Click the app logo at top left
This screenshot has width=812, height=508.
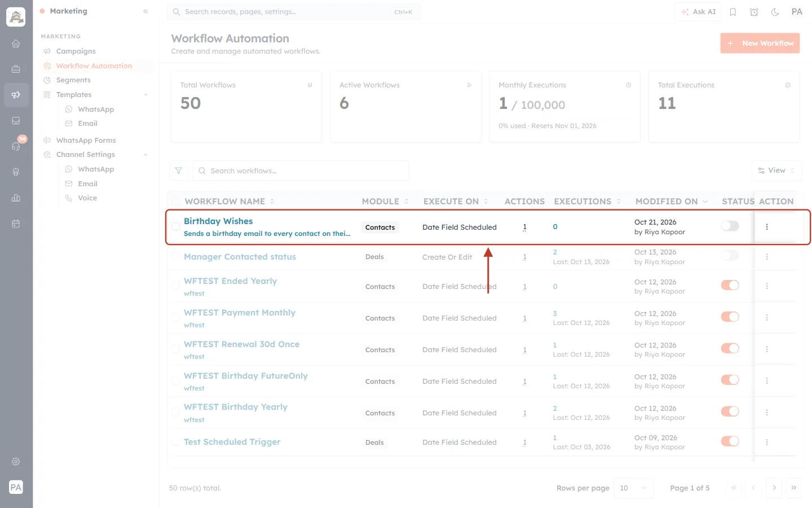[16, 17]
